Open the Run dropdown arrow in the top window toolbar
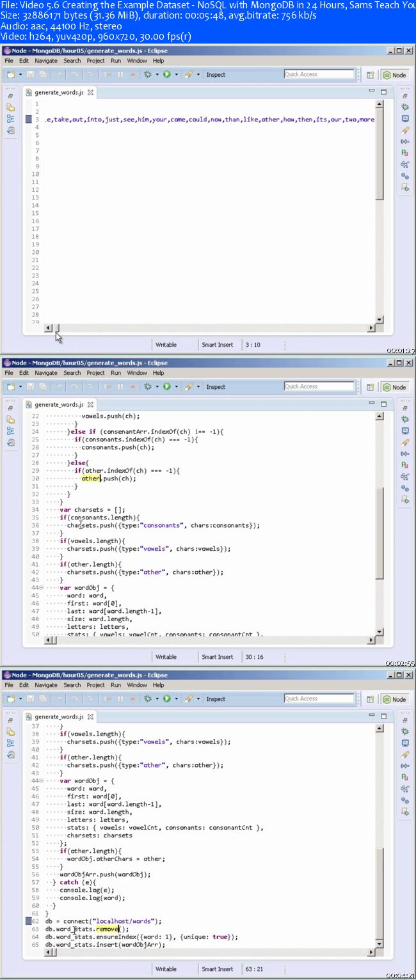 click(175, 74)
